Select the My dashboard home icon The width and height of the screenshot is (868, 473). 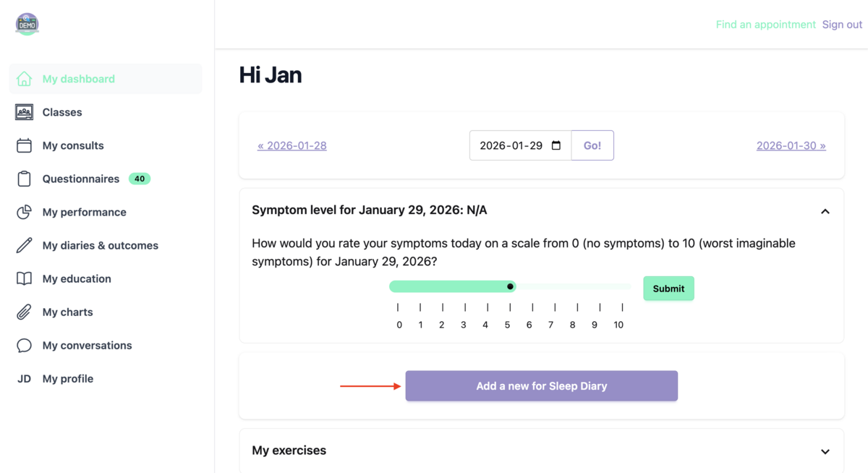click(24, 78)
